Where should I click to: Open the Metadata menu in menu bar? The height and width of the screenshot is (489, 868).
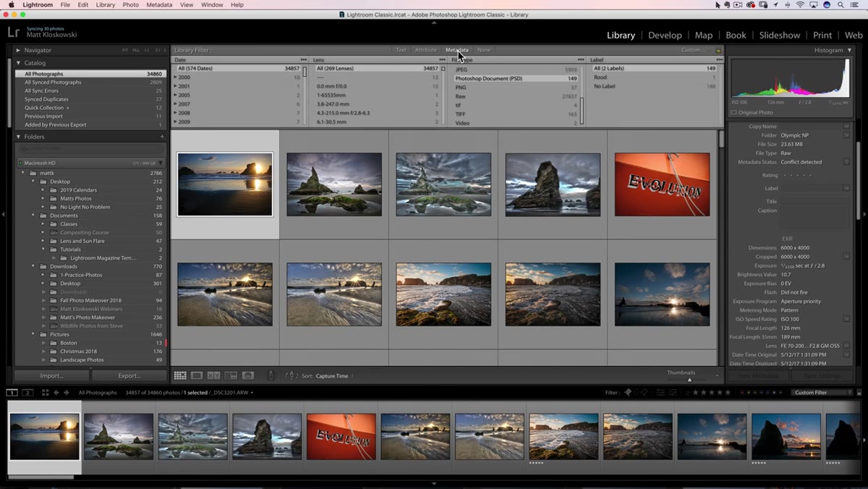tap(159, 4)
